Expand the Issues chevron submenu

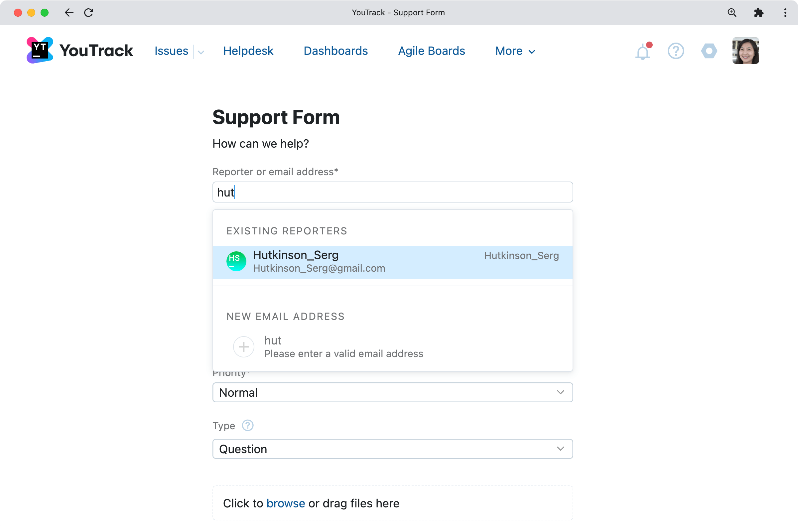coord(200,52)
